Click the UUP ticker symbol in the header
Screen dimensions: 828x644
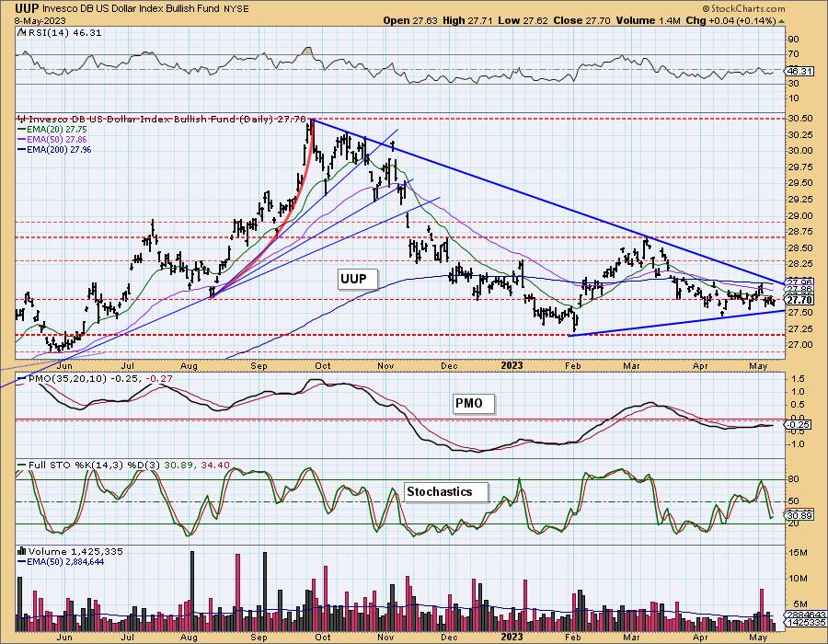click(26, 8)
